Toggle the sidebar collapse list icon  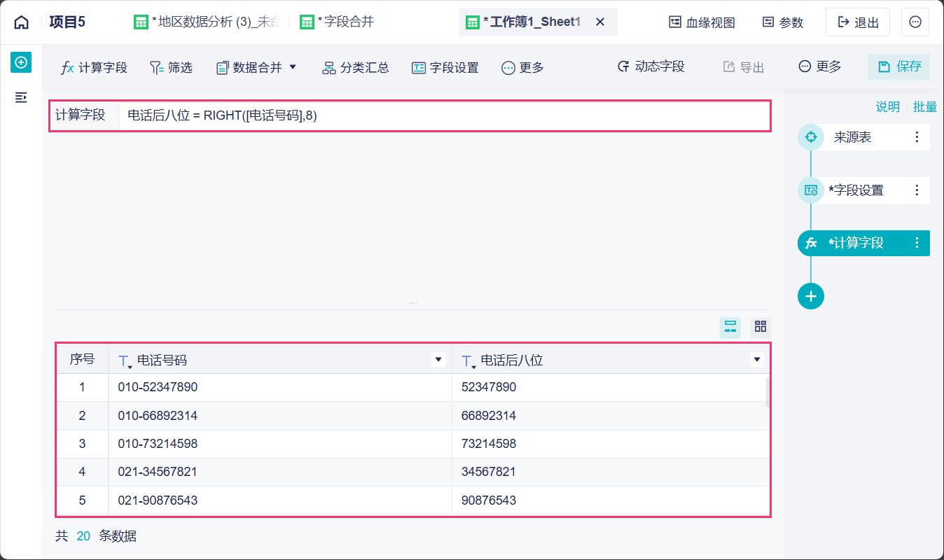coord(21,97)
